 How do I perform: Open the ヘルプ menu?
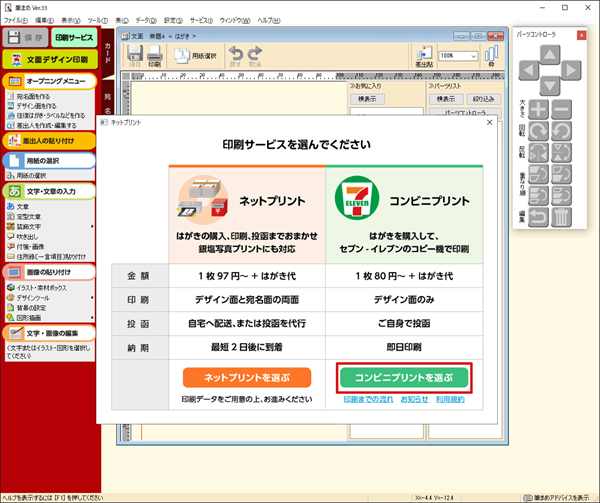point(269,21)
